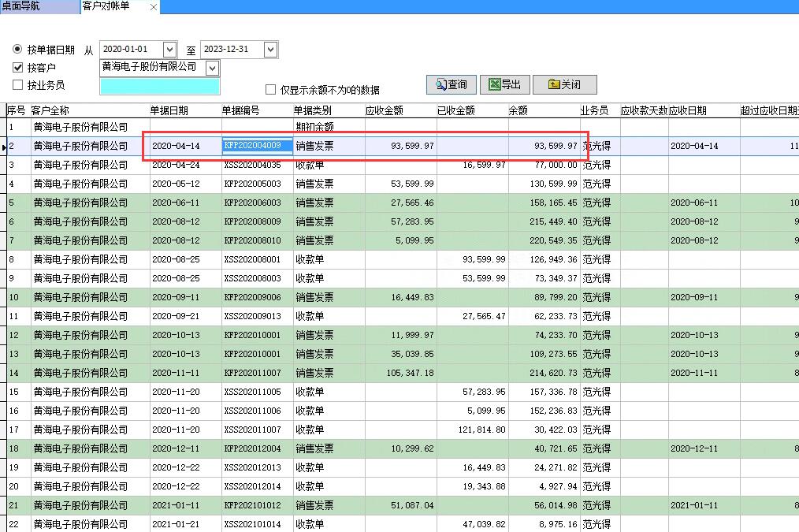
Task: Open the start date 2020-01-01 dropdown
Action: coord(169,49)
